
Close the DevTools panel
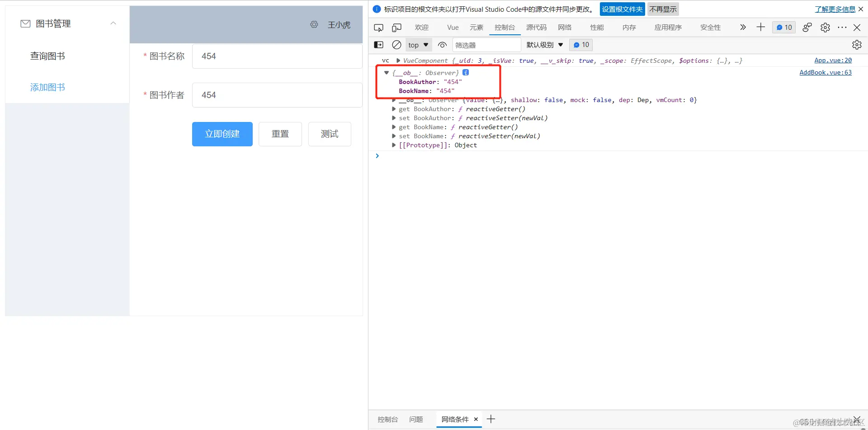[x=857, y=28]
